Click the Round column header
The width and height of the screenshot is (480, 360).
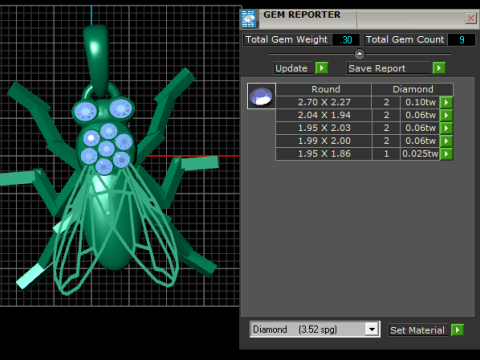[x=324, y=89]
